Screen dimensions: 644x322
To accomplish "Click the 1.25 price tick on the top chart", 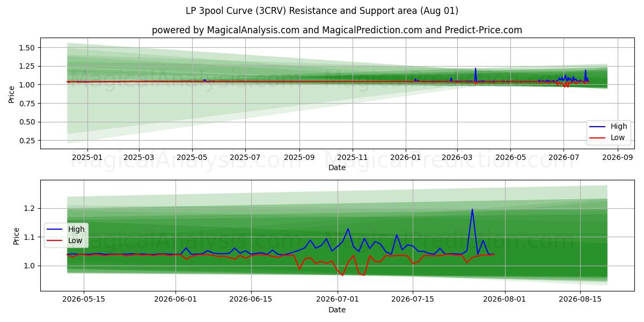I will [x=28, y=66].
